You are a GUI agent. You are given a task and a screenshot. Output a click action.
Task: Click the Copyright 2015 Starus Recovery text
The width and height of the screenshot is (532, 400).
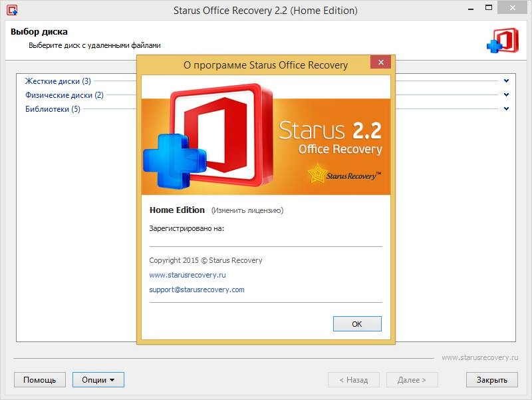[x=205, y=260]
